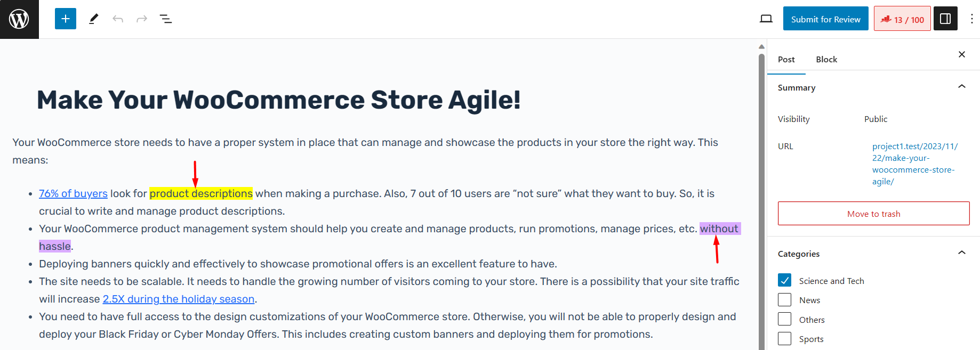Open Document Overview list view icon
This screenshot has width=980, height=350.
pos(166,19)
